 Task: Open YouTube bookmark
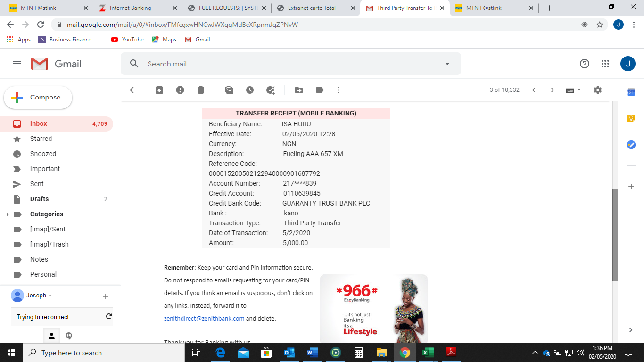[x=127, y=40]
